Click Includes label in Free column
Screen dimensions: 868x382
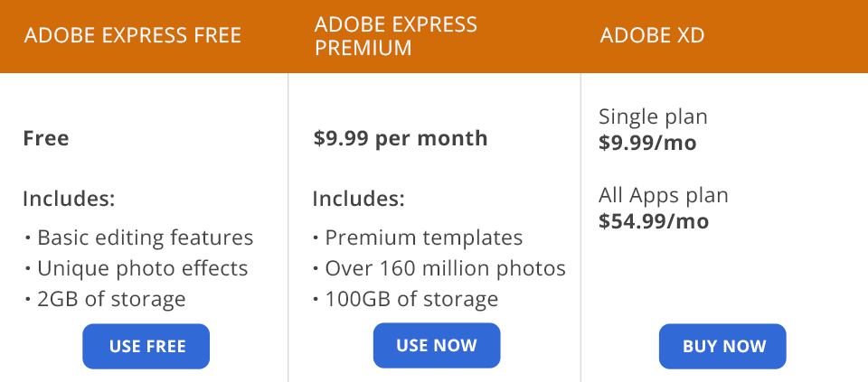(69, 199)
